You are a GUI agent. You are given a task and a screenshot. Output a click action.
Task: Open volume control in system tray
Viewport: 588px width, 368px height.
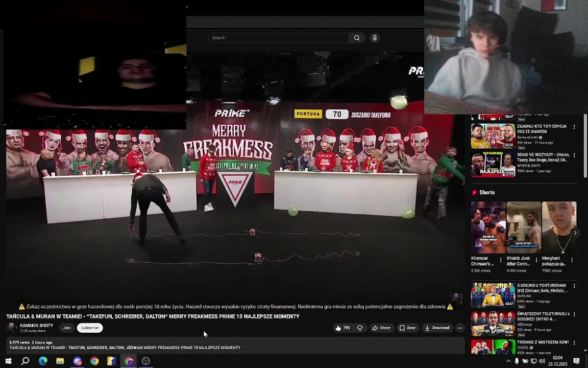click(x=542, y=361)
